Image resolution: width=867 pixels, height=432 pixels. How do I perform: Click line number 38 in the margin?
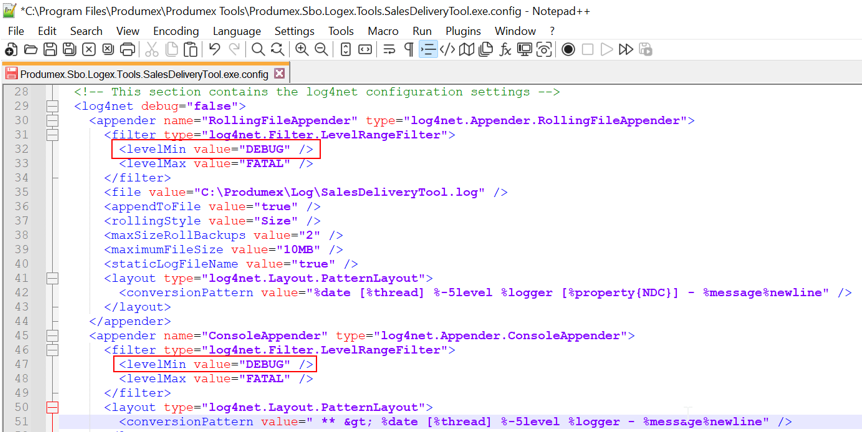20,236
